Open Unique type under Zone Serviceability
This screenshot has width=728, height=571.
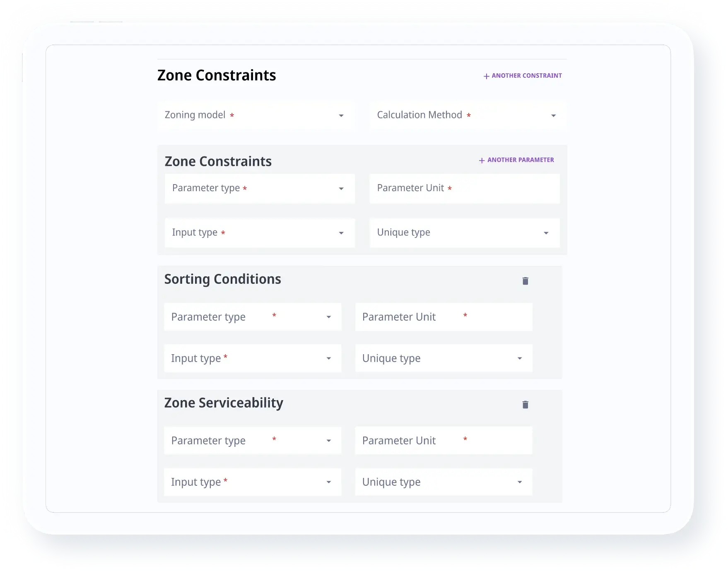click(444, 482)
